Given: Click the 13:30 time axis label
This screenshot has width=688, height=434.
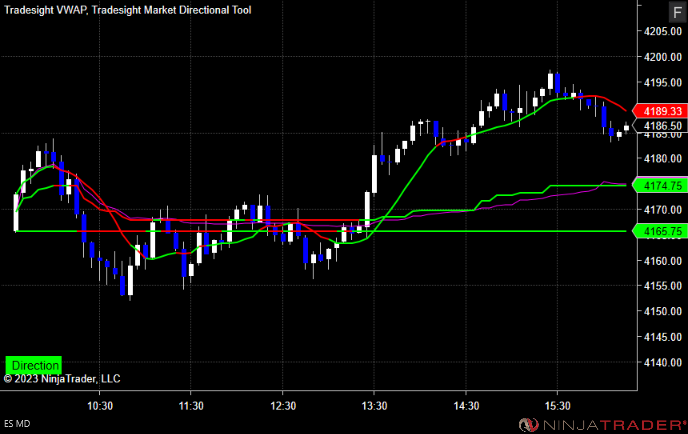Looking at the screenshot, I should (374, 406).
